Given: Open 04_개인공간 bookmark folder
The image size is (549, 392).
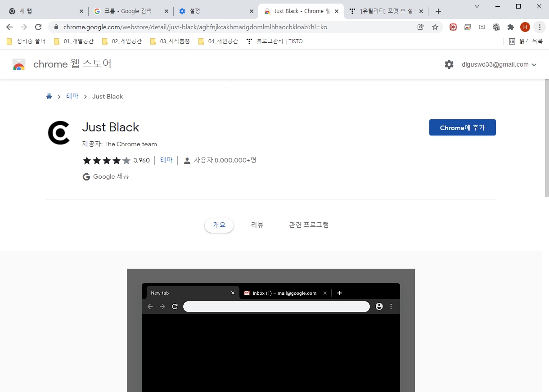Looking at the screenshot, I should pos(218,41).
